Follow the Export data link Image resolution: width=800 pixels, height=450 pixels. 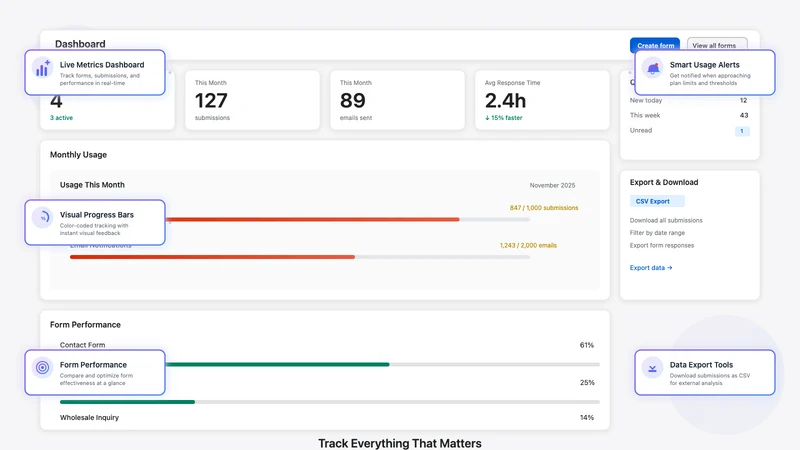click(x=651, y=267)
